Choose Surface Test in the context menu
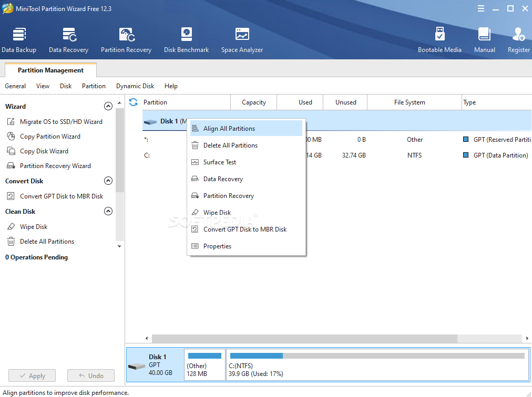 pos(247,162)
